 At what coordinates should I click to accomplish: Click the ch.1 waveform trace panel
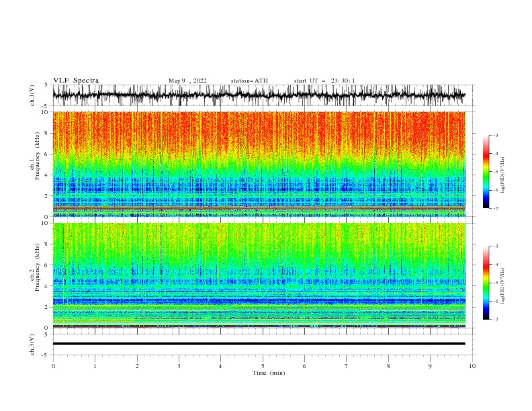(x=263, y=95)
